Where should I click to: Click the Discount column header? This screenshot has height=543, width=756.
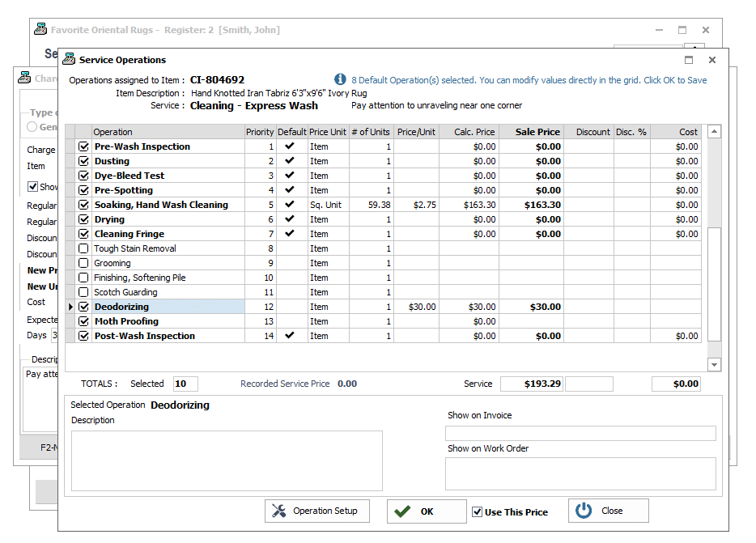(588, 132)
